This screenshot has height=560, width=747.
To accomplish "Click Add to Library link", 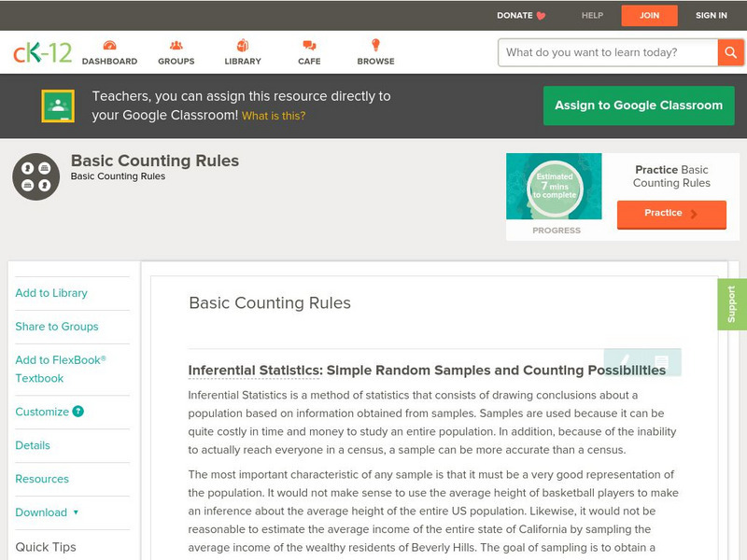I will [x=51, y=293].
